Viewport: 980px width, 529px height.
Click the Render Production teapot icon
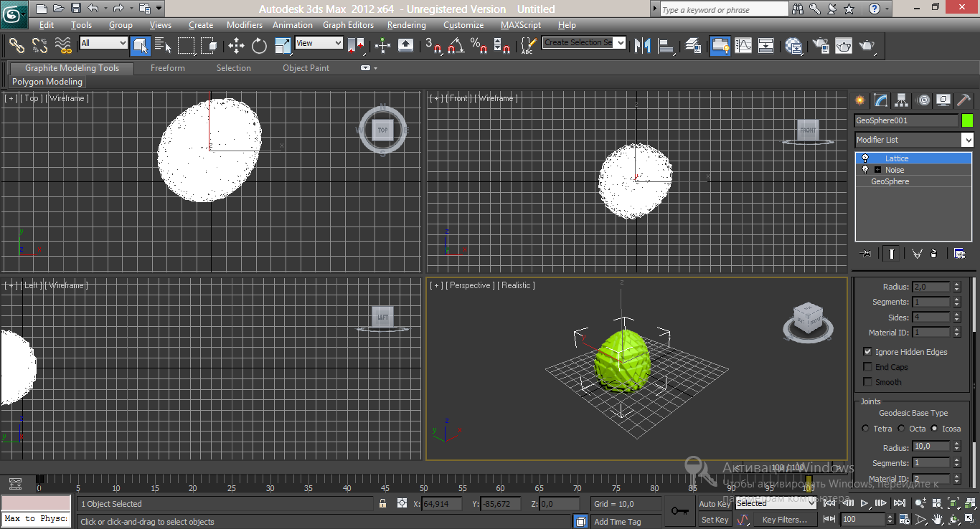click(x=867, y=46)
